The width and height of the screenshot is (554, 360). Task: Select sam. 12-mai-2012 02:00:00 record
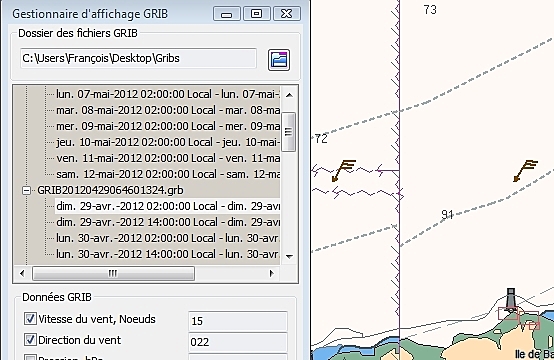(x=168, y=174)
